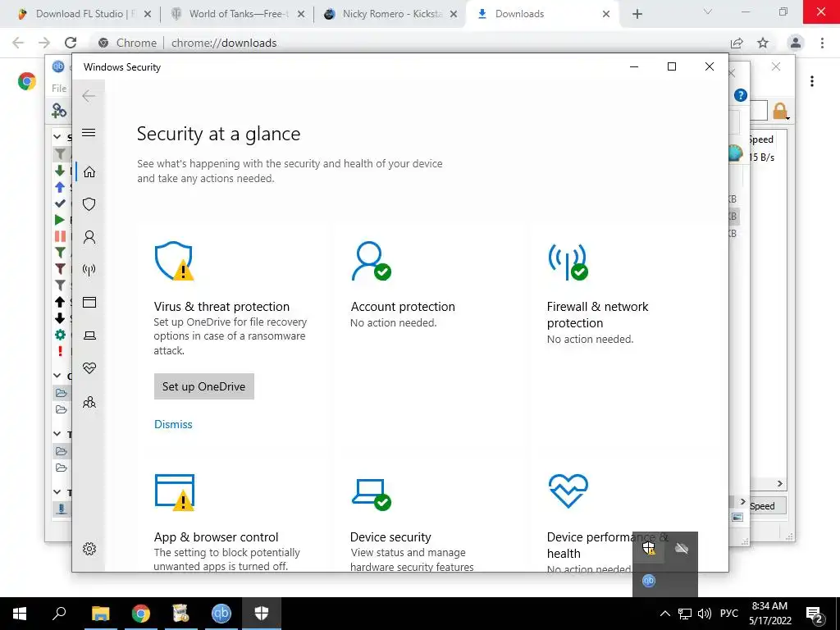840x630 pixels.
Task: Click the Virus & threat protection warning shield tile icon
Action: tap(174, 261)
